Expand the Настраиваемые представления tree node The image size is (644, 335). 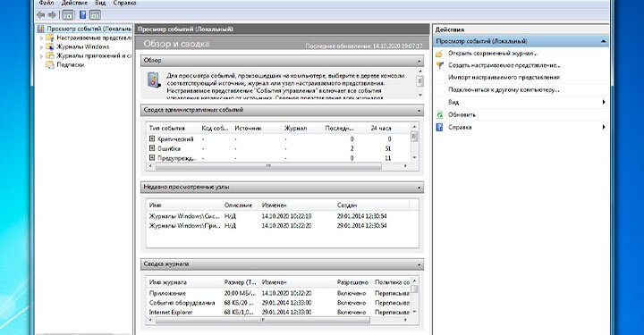(x=41, y=38)
